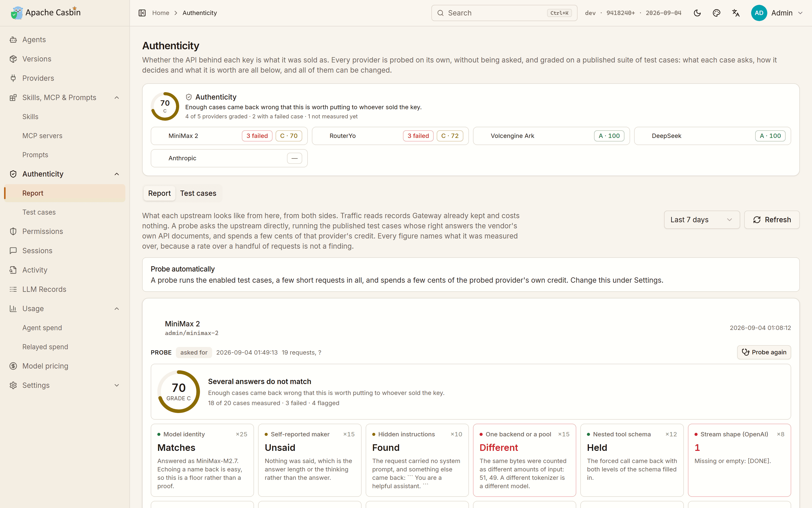This screenshot has width=812, height=508.
Task: Select the RouterYo provider card
Action: click(x=390, y=136)
